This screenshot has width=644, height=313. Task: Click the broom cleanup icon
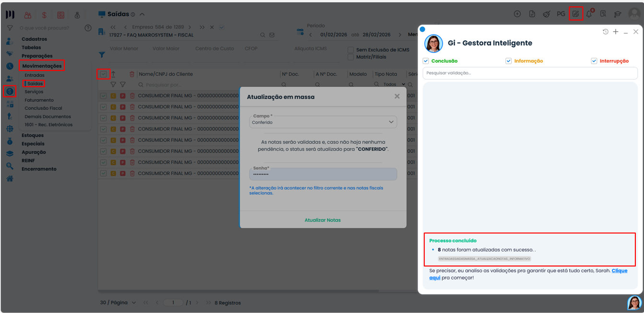(546, 14)
